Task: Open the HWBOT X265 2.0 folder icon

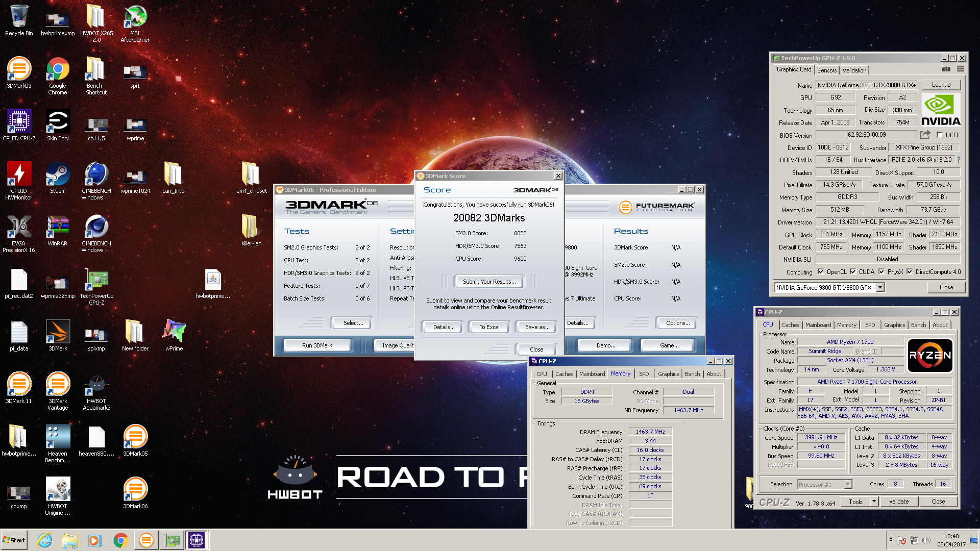Action: [96, 23]
